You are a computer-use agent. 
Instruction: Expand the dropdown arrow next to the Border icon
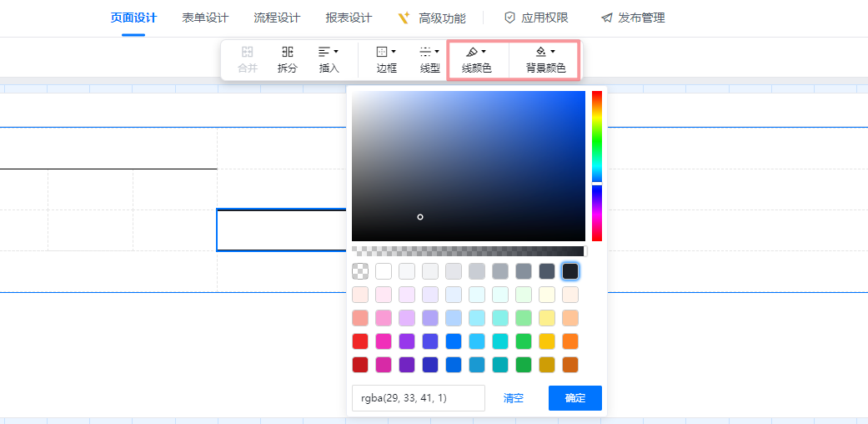pyautogui.click(x=394, y=52)
